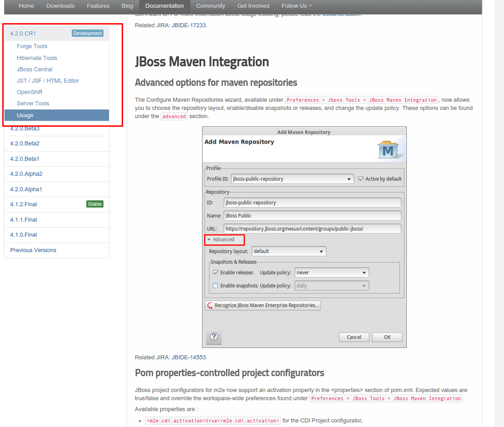The width and height of the screenshot is (504, 427).
Task: Open the JBIDE-14553 JIRA link
Action: 189,357
